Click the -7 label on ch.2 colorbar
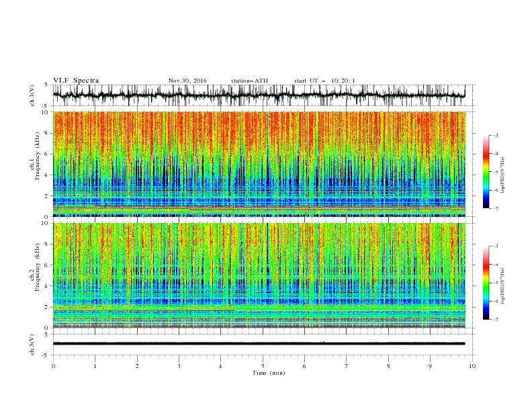The image size is (532, 411). point(496,320)
